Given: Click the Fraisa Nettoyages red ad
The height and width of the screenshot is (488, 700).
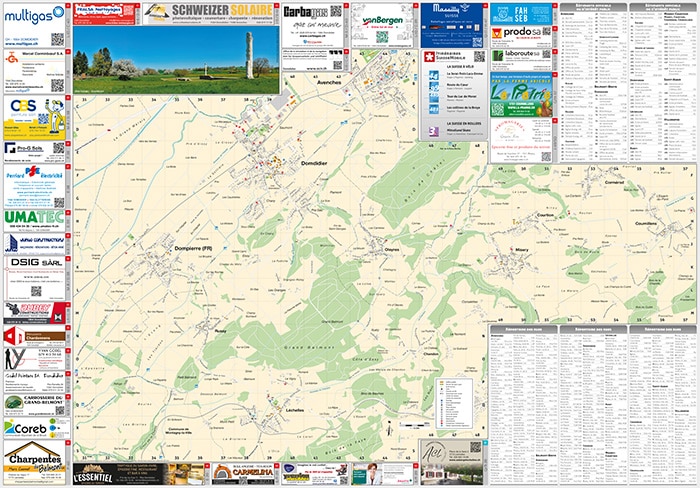Looking at the screenshot, I should coord(104,14).
